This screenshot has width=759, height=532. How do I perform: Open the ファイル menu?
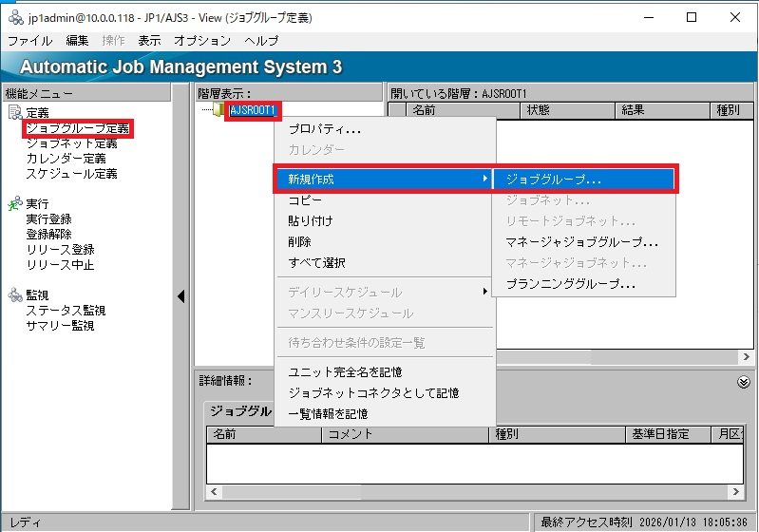point(30,41)
